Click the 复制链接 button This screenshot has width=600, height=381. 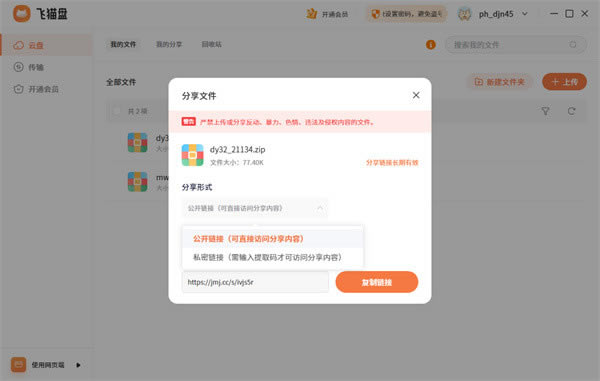click(x=377, y=282)
